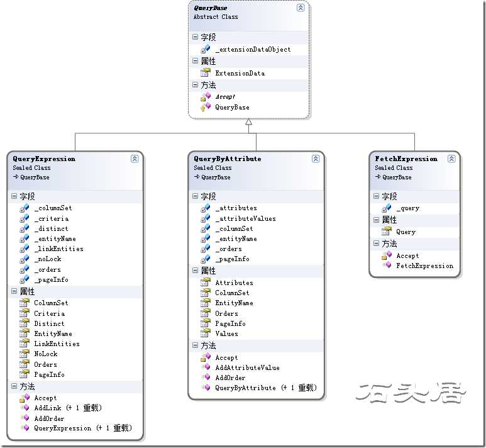This screenshot has width=486, height=448.
Task: Click field icon beside _noLock
Action: [x=24, y=259]
